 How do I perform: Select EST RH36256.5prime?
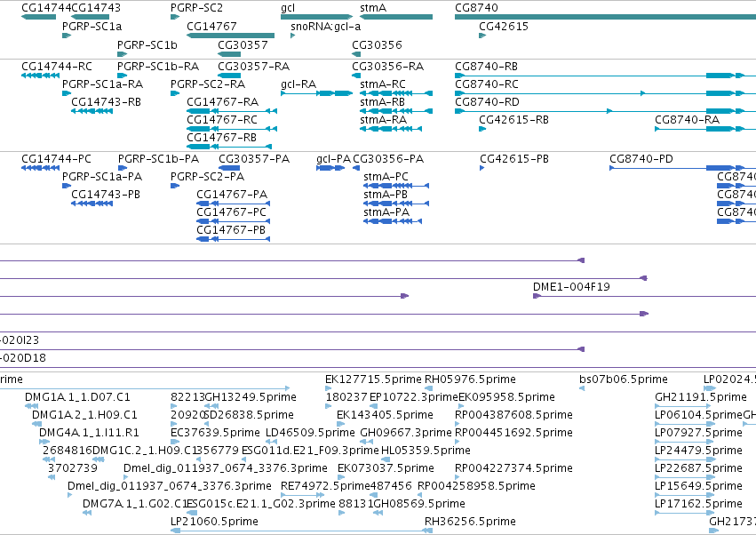428,531
